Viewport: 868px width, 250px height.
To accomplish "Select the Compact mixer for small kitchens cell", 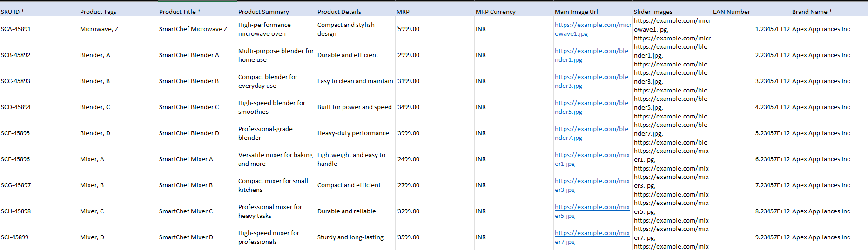I will click(x=276, y=185).
